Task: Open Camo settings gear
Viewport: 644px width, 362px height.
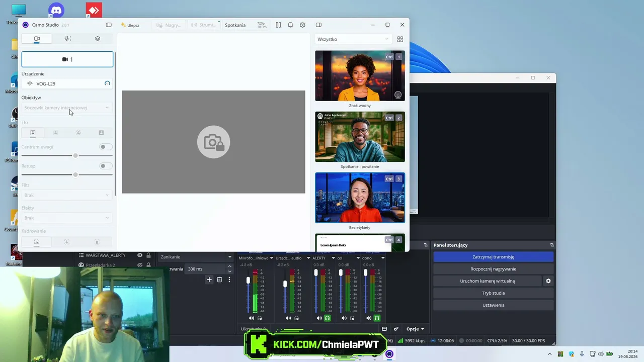Action: coord(302,25)
